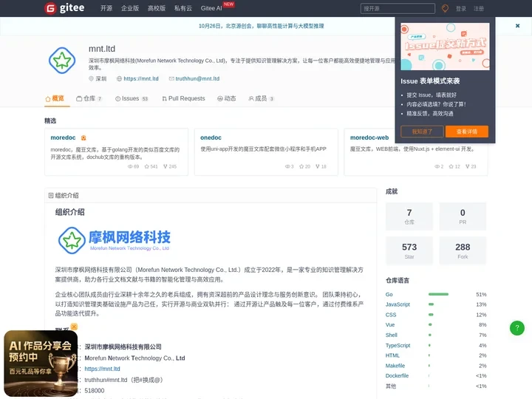Screen dimensions: 532x399
Task: Open the https://mnt.ltd profile website link
Action: coord(141,79)
